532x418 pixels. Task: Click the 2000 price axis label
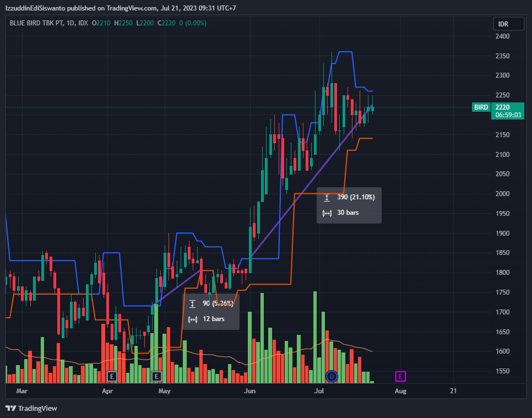(x=502, y=194)
